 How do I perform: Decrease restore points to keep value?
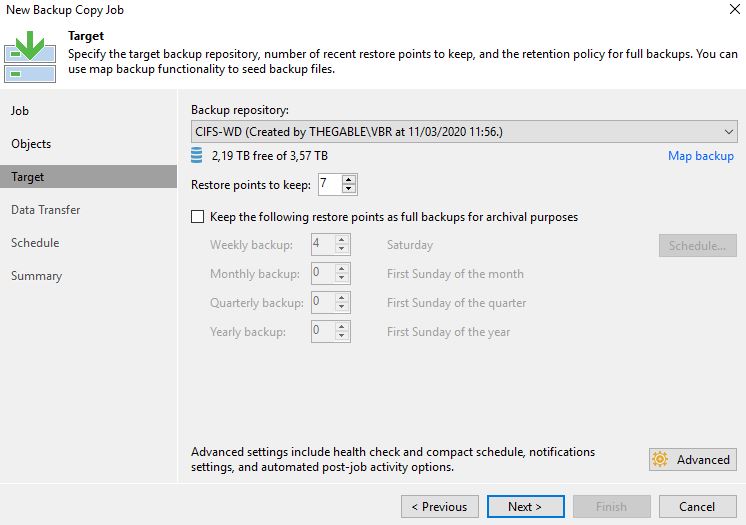349,188
